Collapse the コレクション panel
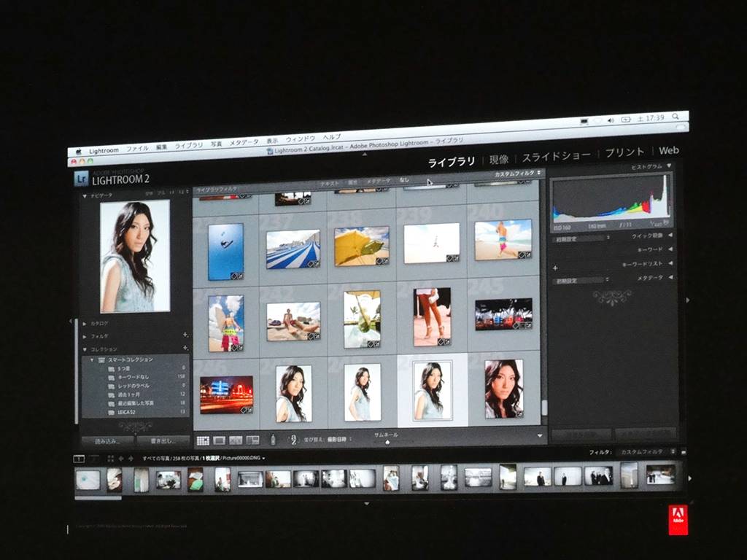 click(x=85, y=349)
